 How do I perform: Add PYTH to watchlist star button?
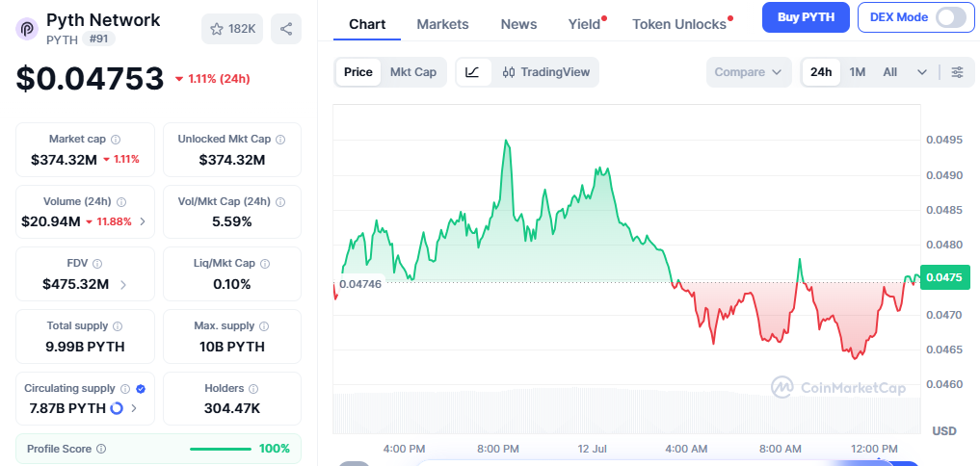(x=232, y=29)
